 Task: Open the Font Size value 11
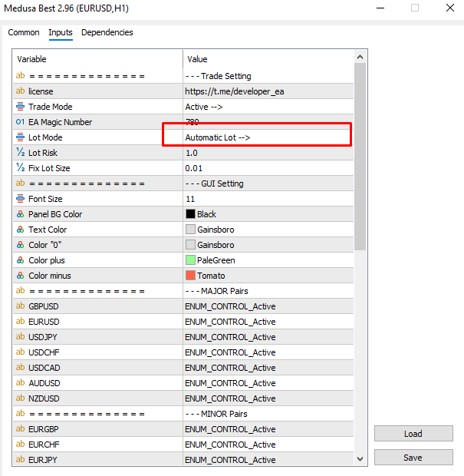click(x=268, y=199)
